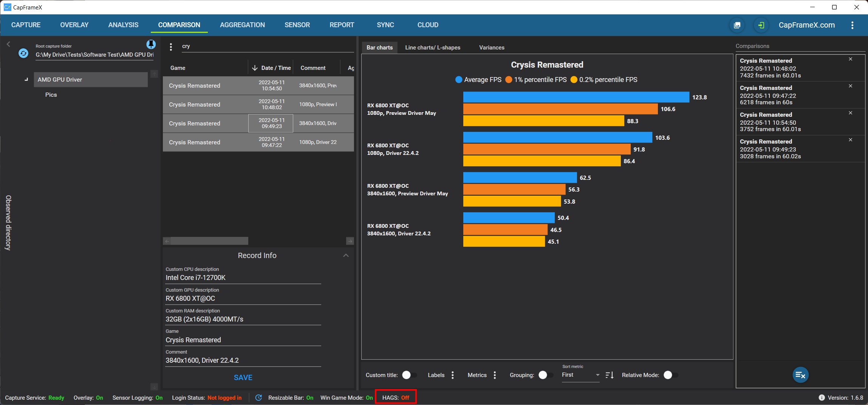This screenshot has width=868, height=405.
Task: Click the HAGS: Off status entry
Action: [396, 397]
